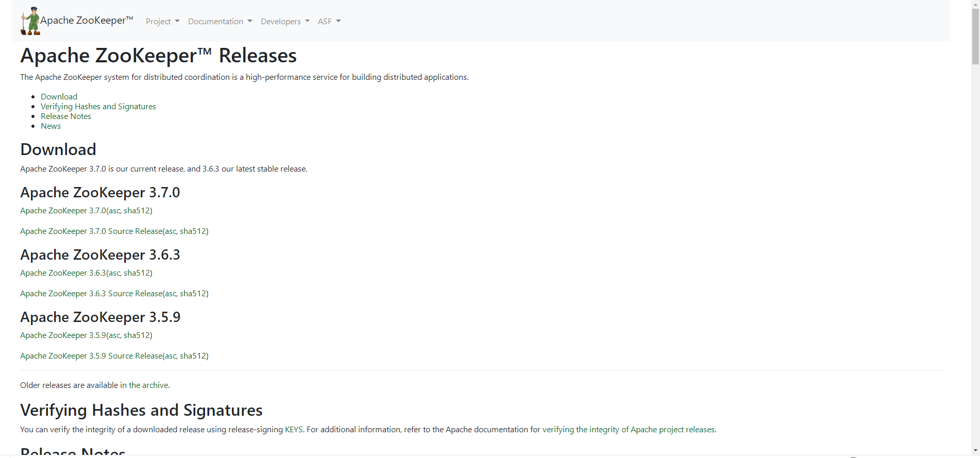Visit the archive link for older releases

tap(144, 385)
